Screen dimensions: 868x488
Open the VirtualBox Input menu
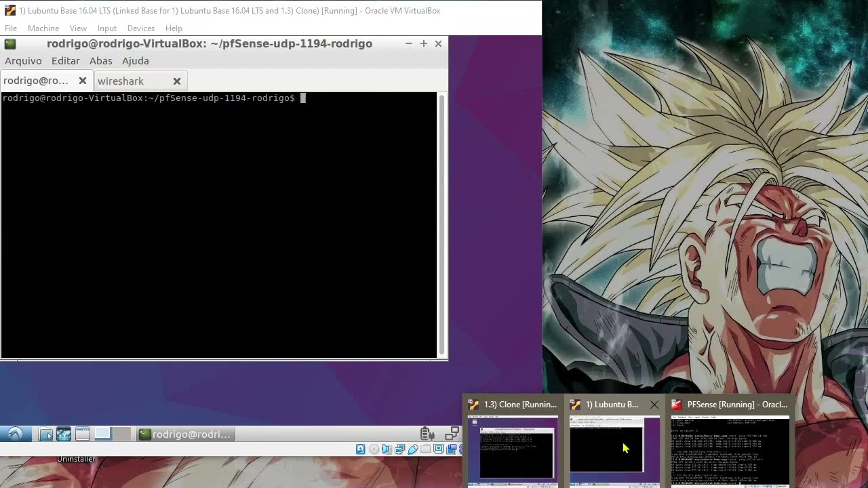[107, 28]
